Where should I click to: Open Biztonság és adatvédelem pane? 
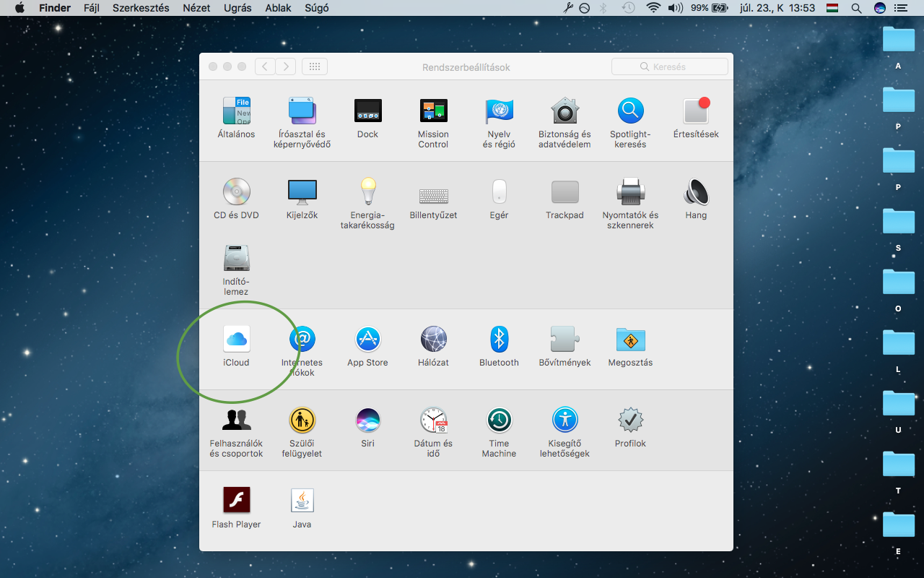point(565,123)
